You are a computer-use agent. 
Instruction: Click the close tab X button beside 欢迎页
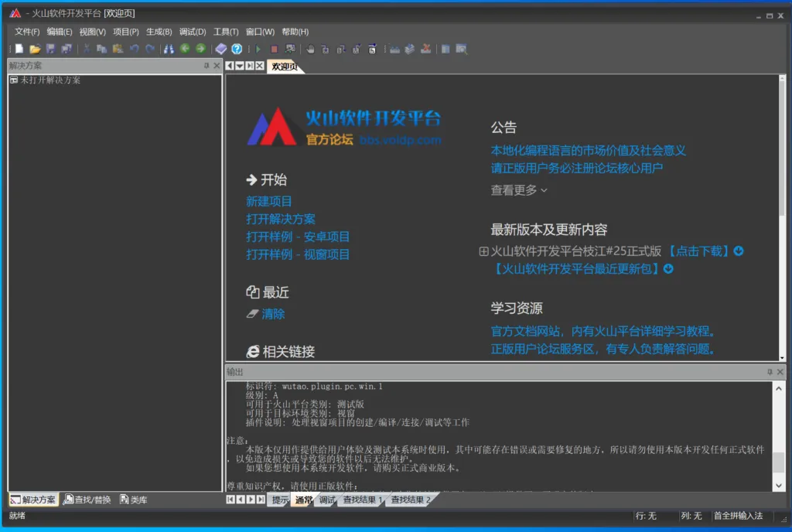click(260, 66)
